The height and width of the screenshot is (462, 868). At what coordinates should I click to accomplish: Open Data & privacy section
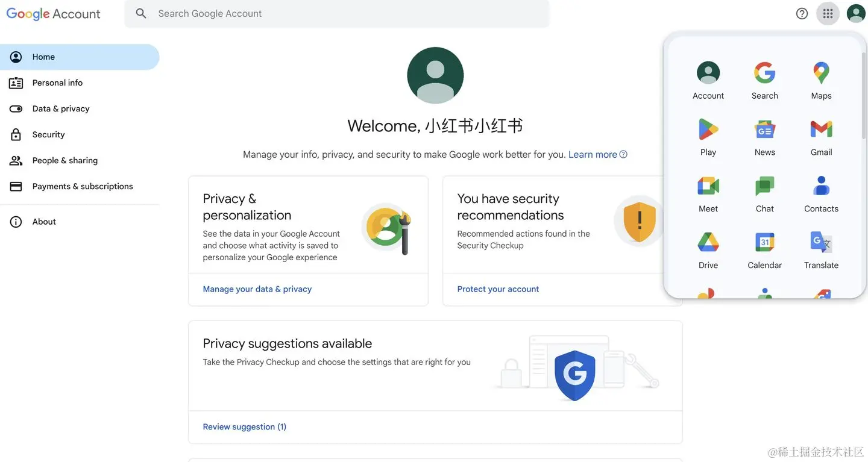80,108
